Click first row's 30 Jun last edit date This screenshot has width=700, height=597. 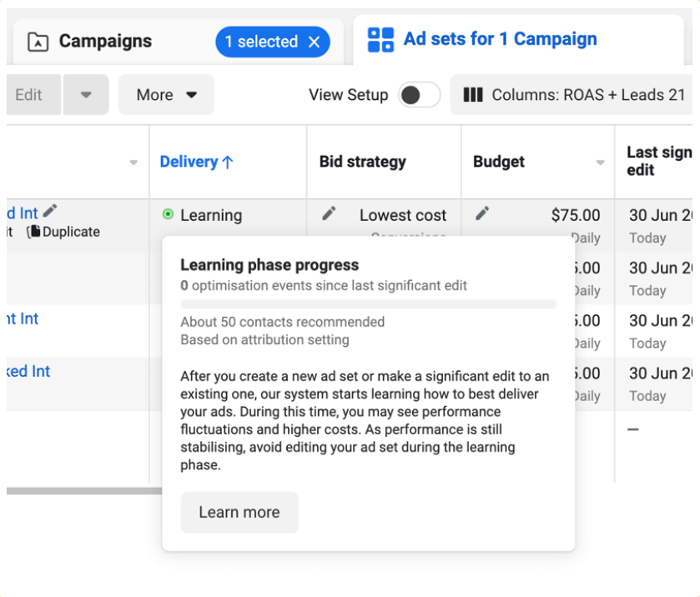click(660, 215)
